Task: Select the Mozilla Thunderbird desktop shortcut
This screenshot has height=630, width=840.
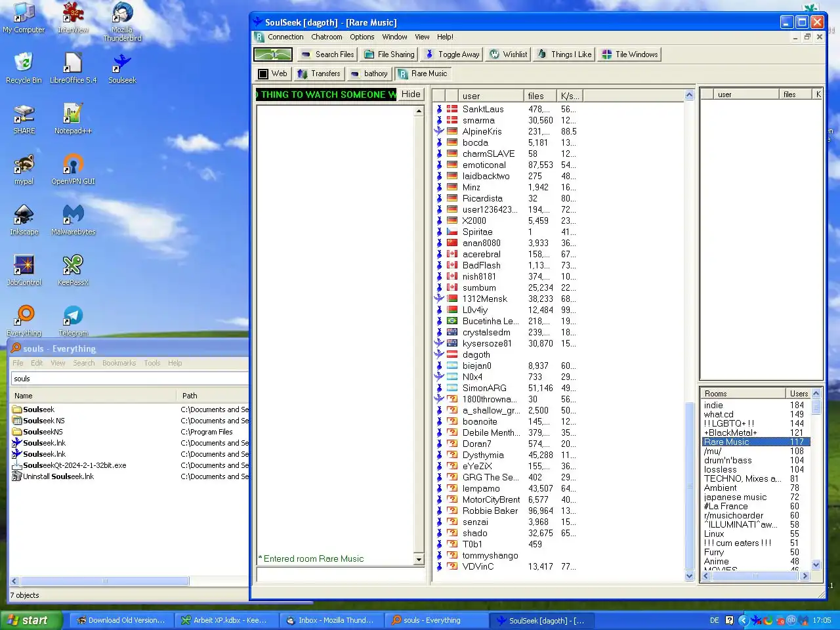Action: point(122,22)
